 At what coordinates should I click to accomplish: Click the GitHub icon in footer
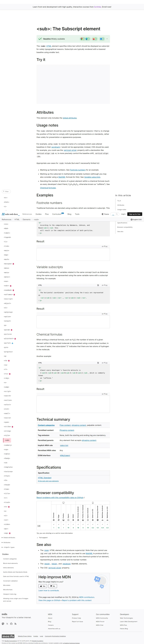11,624
